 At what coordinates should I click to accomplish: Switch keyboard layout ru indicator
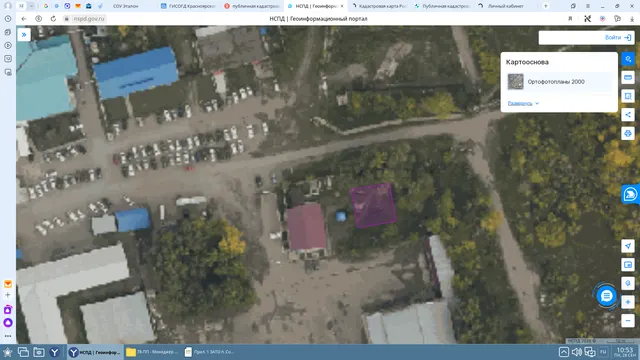click(x=603, y=352)
